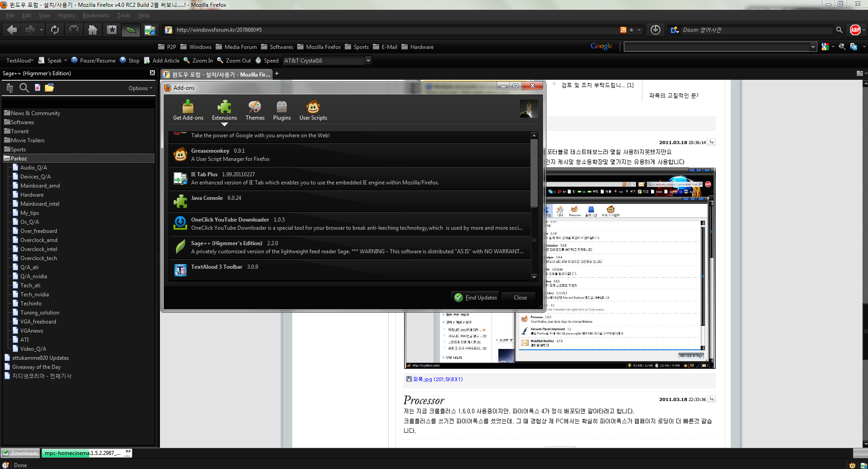Image resolution: width=868 pixels, height=469 pixels.
Task: Click TextAloud Add Article button
Action: click(x=162, y=60)
